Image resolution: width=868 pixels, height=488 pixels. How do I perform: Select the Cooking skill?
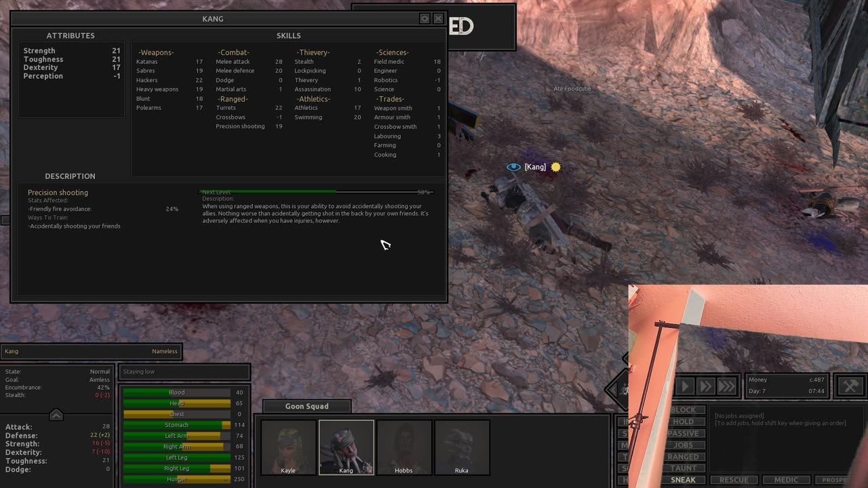pos(407,155)
